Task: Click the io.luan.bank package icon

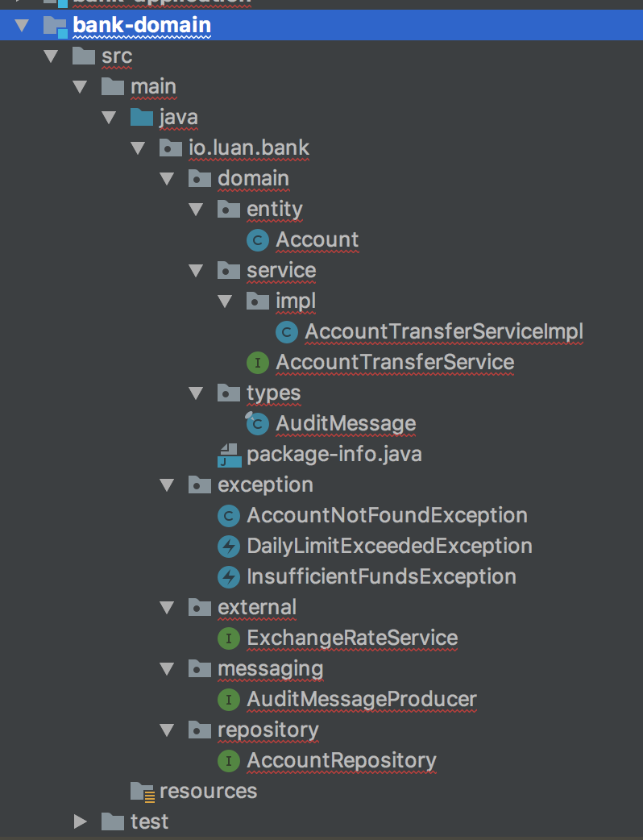Action: [x=170, y=148]
